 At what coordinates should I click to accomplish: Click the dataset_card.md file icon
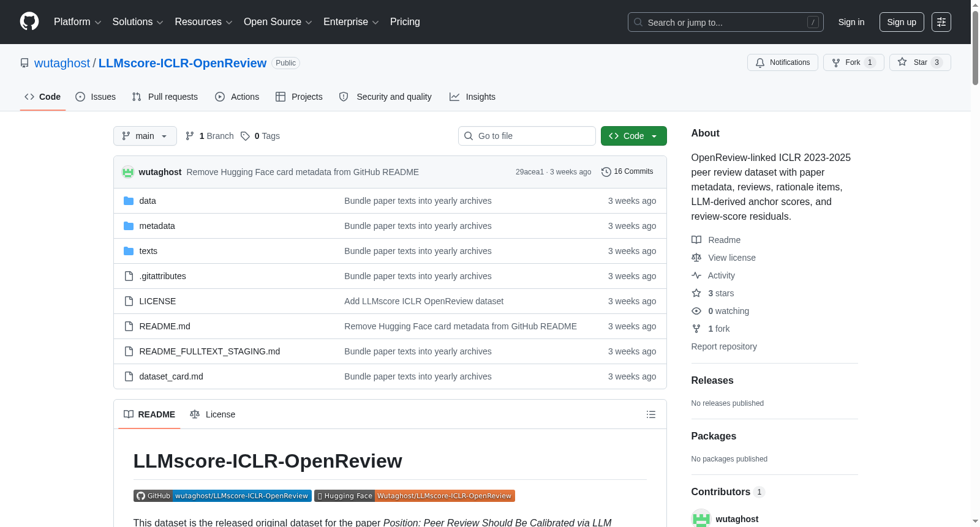click(x=129, y=376)
